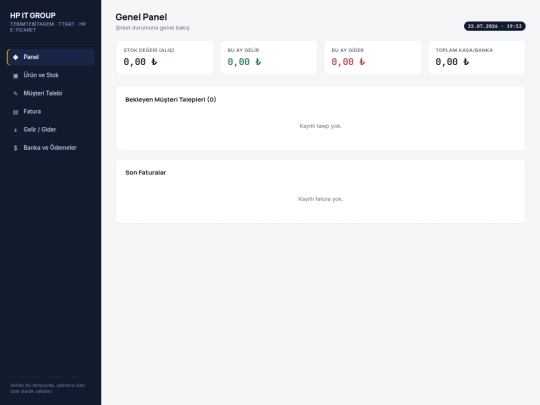Click the red 0,00 ₺ expense value
Screen dimensions: 540x405
pos(348,62)
